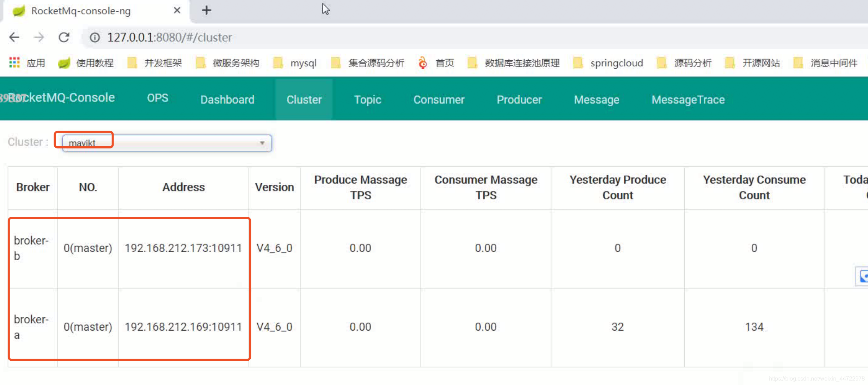Click the site info icon in address bar
The height and width of the screenshot is (385, 868).
pos(95,37)
